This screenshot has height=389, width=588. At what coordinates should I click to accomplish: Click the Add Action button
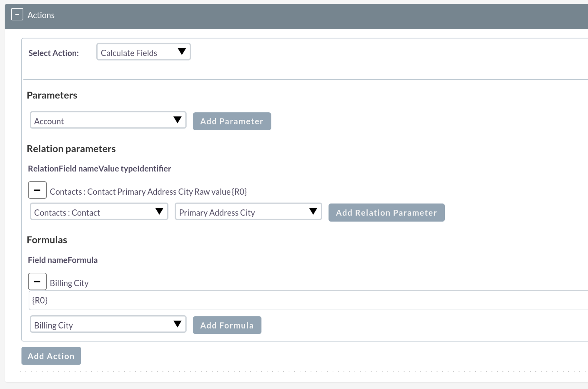(51, 356)
